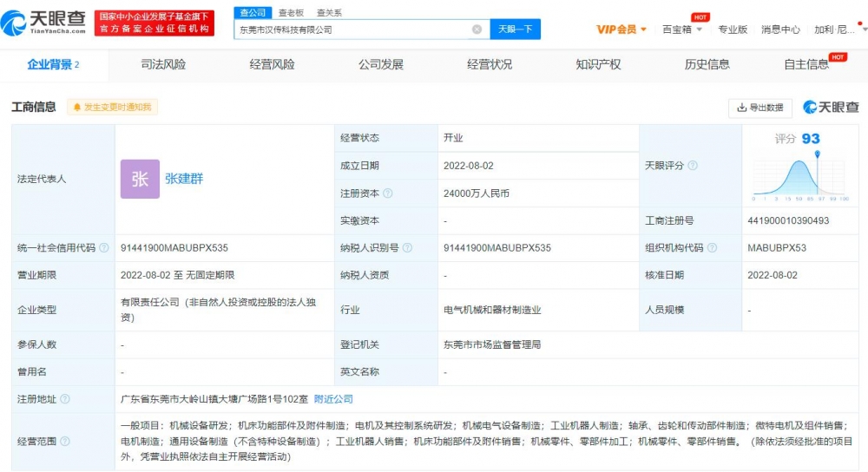Click the help icon beside 天眼评分
Image resolution: width=868 pixels, height=472 pixels.
(x=693, y=166)
